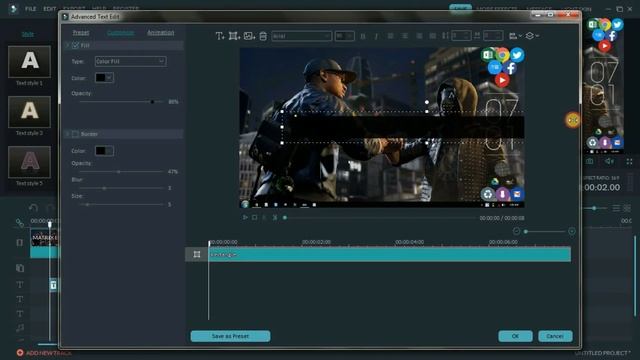
Task: Toggle bold text formatting
Action: [363, 36]
